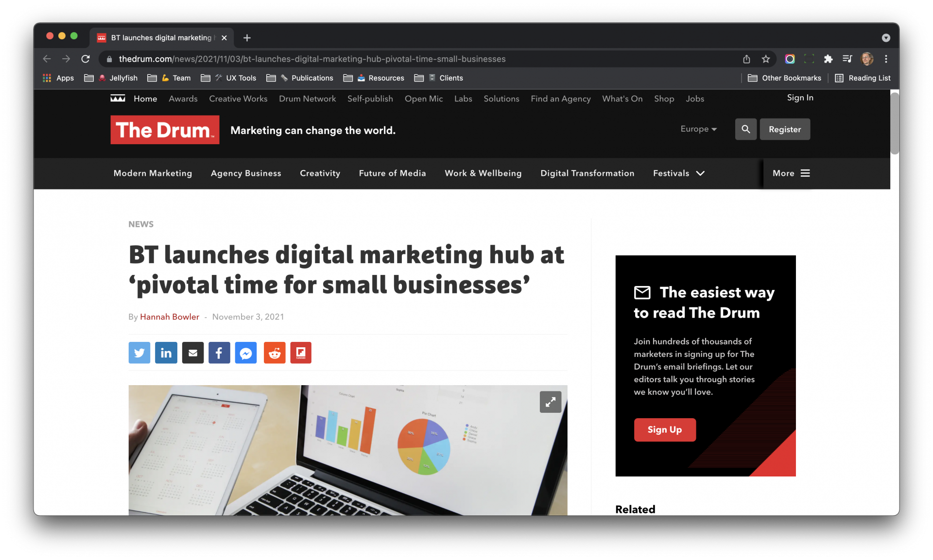The width and height of the screenshot is (933, 560).
Task: Share article via Messenger
Action: 246,353
